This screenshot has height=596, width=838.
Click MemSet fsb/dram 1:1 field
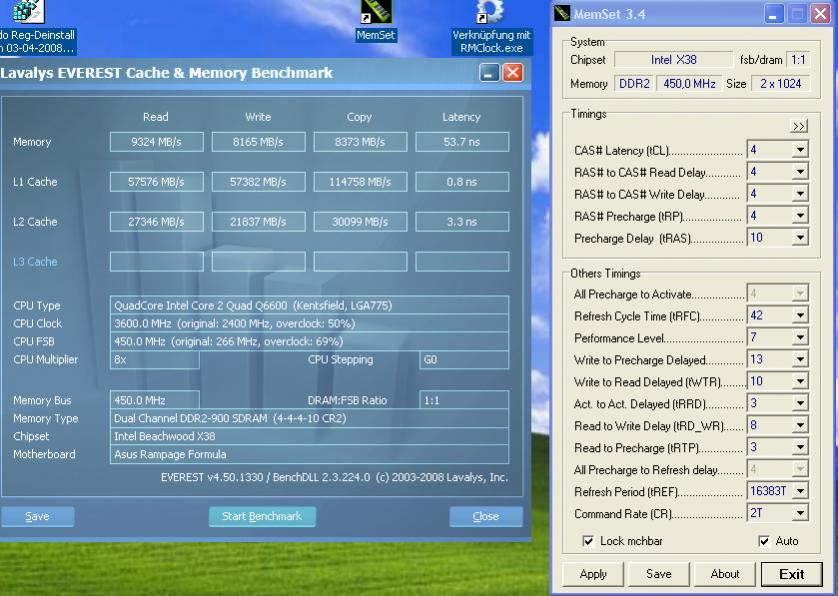tap(798, 60)
